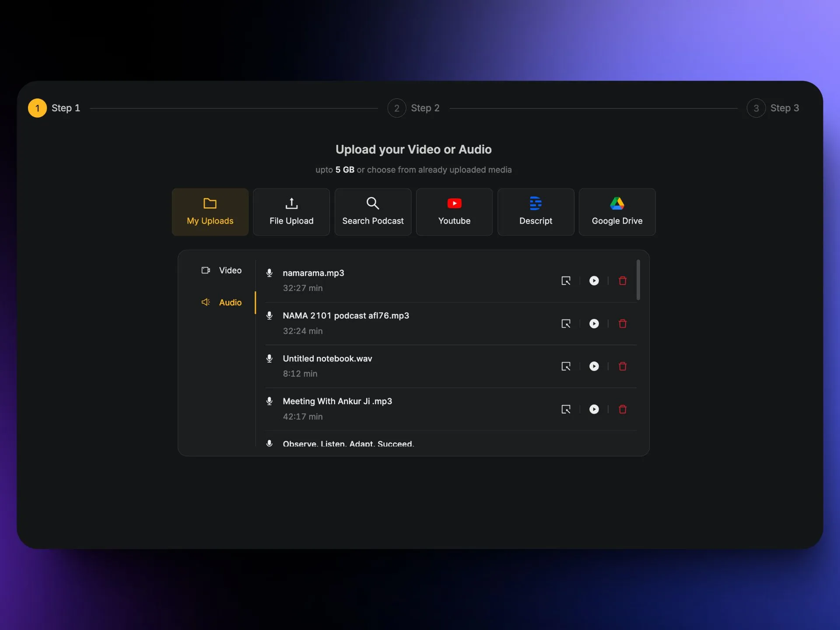Go to the Step 2 indicator
This screenshot has width=840, height=630.
(397, 108)
